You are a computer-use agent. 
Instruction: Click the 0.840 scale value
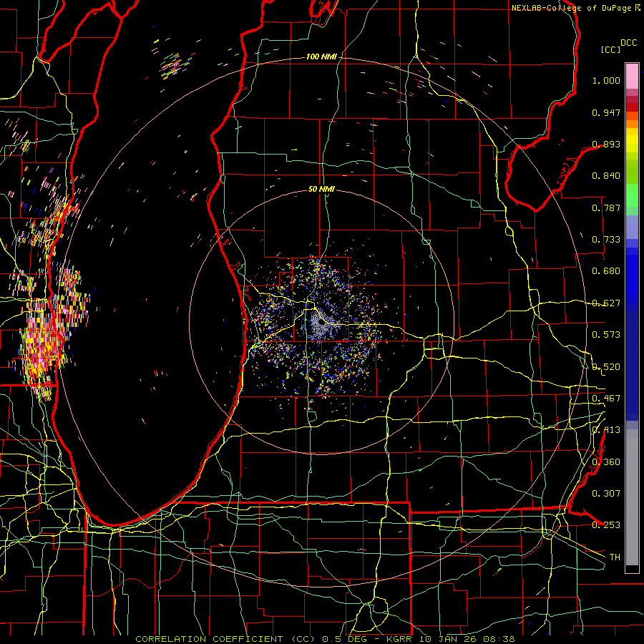tap(606, 176)
